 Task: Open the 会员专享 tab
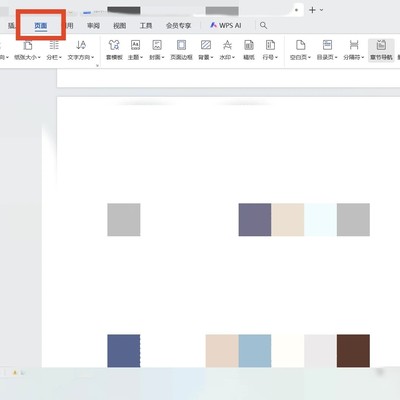click(179, 26)
